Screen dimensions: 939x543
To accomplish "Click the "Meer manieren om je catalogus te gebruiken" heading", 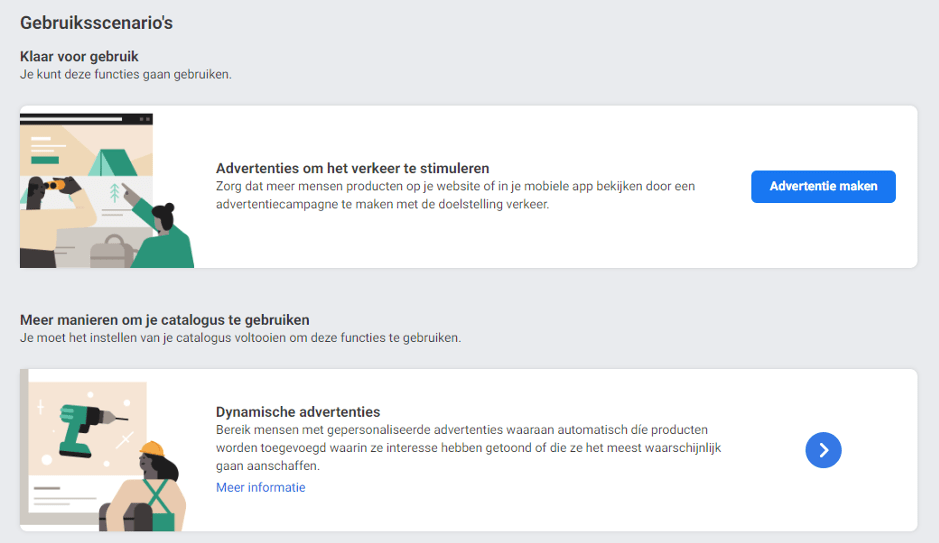I will [x=165, y=320].
